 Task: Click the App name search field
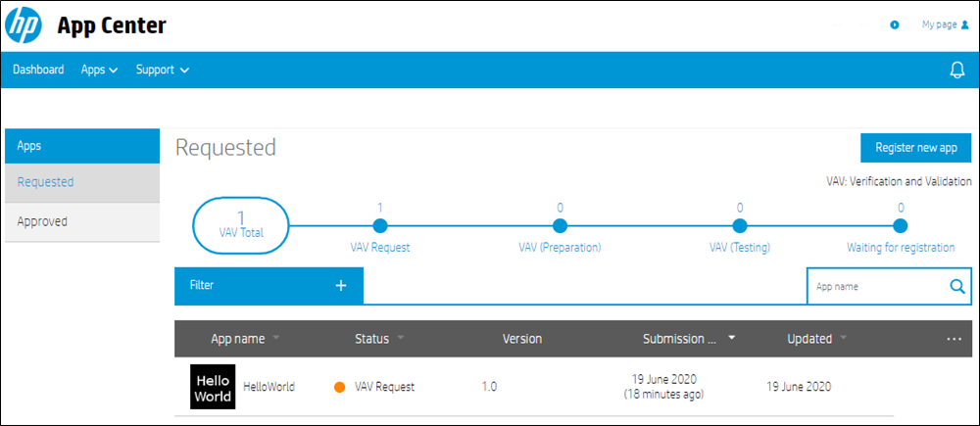coord(878,287)
